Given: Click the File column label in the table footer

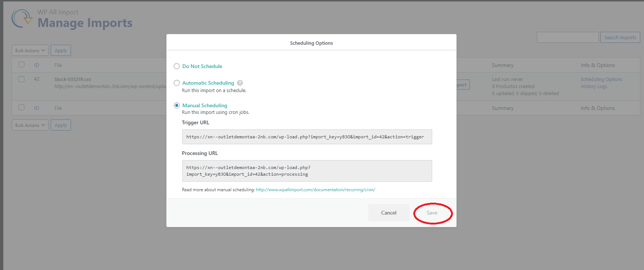Looking at the screenshot, I should point(58,108).
